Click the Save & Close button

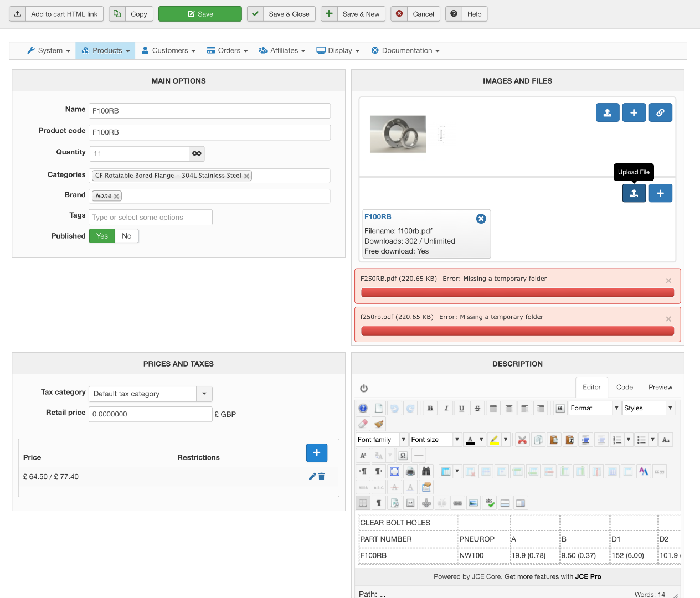tap(281, 14)
